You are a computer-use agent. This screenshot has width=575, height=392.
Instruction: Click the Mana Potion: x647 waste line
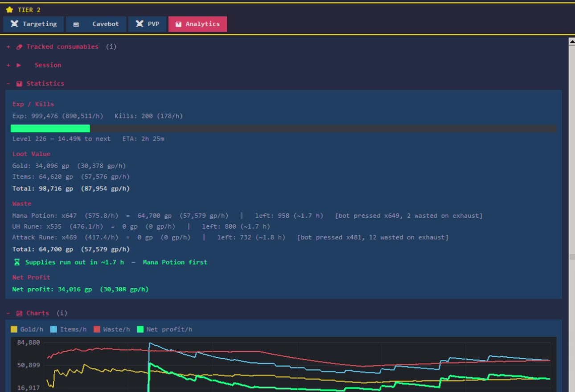(x=247, y=216)
